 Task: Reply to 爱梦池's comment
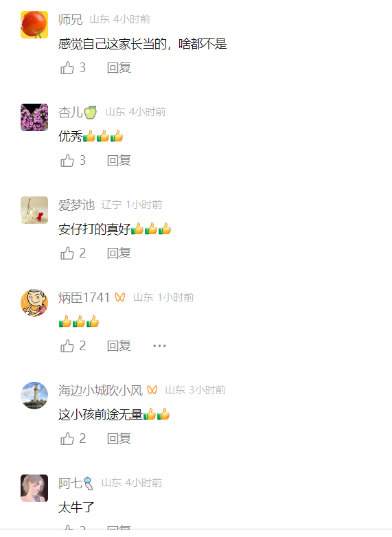(x=119, y=253)
